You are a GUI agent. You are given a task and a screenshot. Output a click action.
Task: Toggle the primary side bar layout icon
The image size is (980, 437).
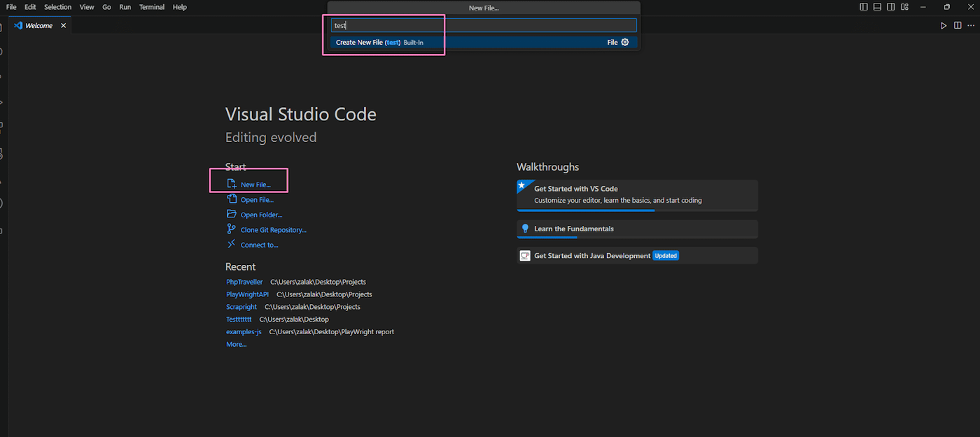[864, 7]
